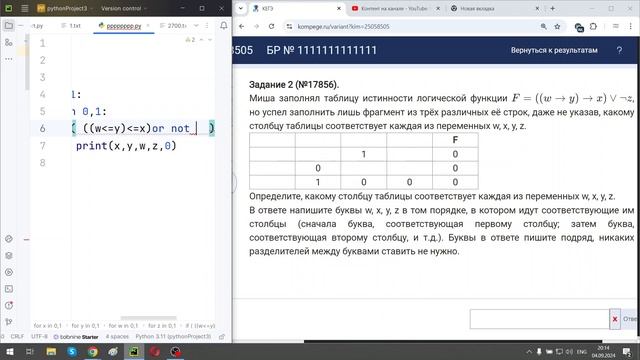Switch to YouTube channel content tab
This screenshot has width=640, height=360.
pyautogui.click(x=394, y=9)
